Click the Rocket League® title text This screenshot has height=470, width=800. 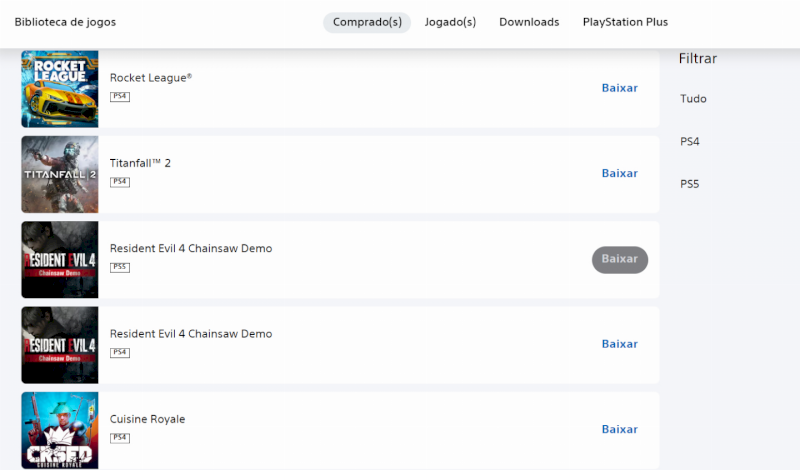151,78
